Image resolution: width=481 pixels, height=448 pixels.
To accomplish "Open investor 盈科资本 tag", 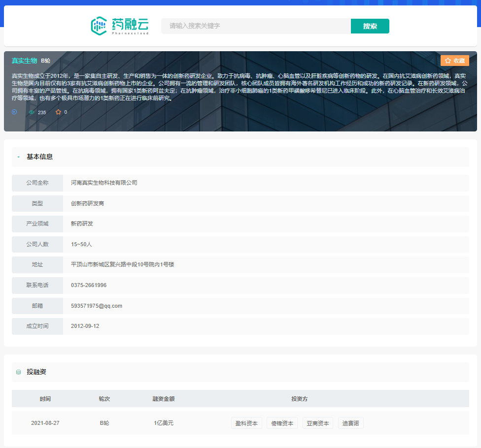I will click(246, 423).
